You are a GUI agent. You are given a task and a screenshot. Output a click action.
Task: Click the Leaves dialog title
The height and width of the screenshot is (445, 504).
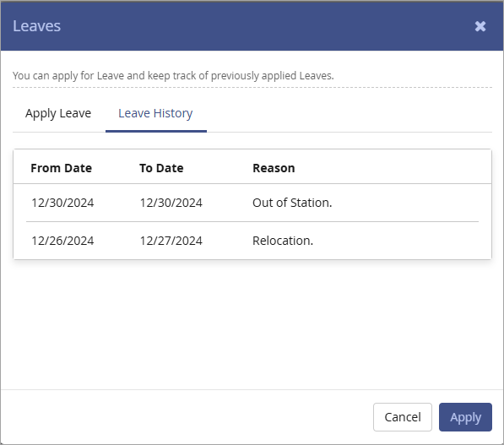[36, 26]
